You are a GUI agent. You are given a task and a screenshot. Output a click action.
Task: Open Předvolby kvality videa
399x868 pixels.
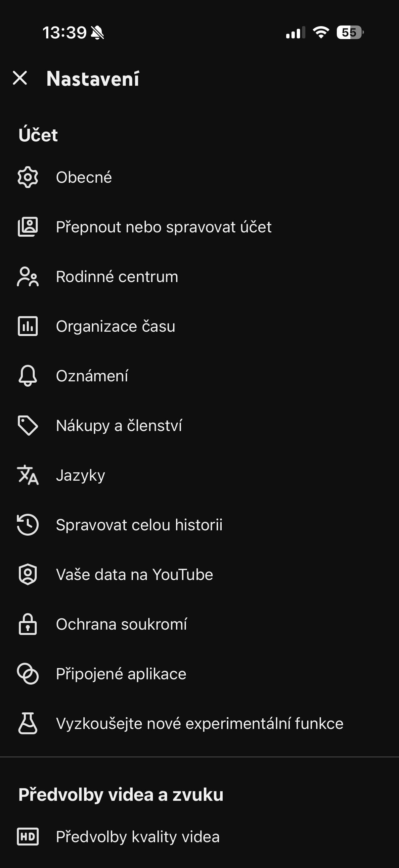[138, 837]
